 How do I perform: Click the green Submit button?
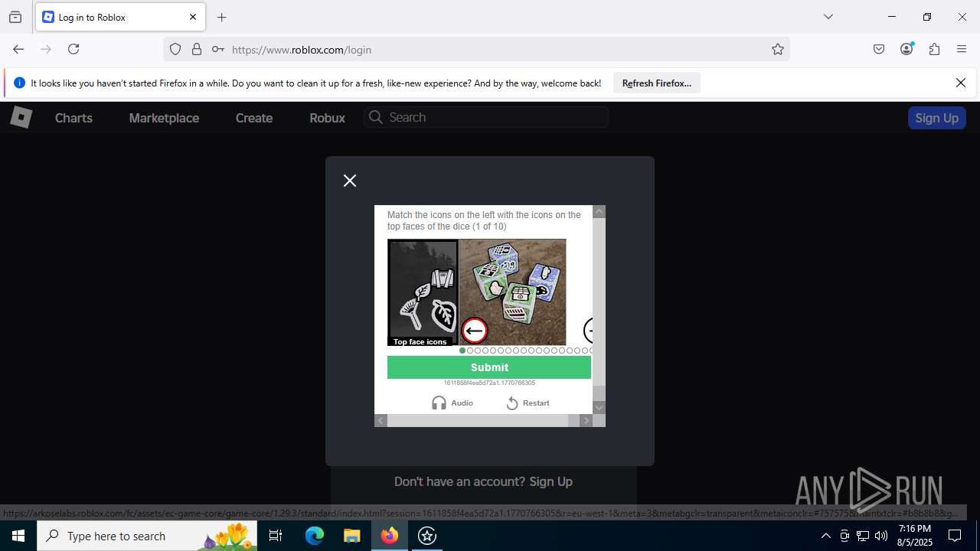489,367
